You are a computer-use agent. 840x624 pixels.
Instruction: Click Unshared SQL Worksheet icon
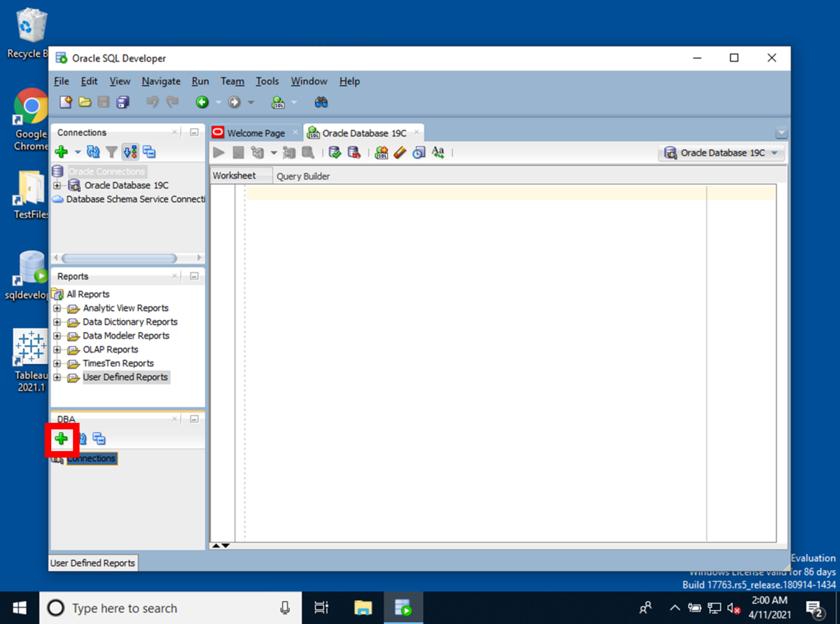pos(381,152)
